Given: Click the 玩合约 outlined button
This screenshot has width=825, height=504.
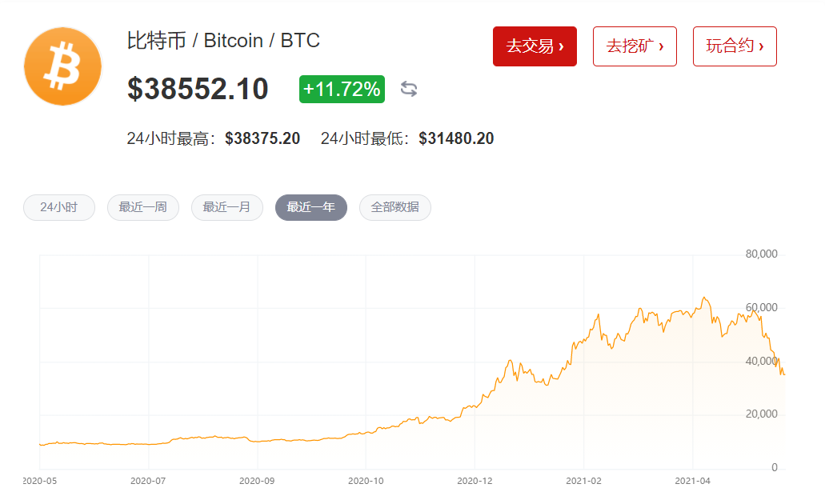Looking at the screenshot, I should click(x=735, y=46).
